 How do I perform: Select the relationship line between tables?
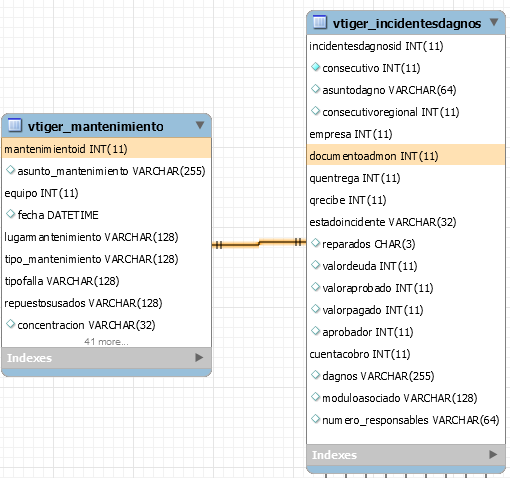(259, 243)
